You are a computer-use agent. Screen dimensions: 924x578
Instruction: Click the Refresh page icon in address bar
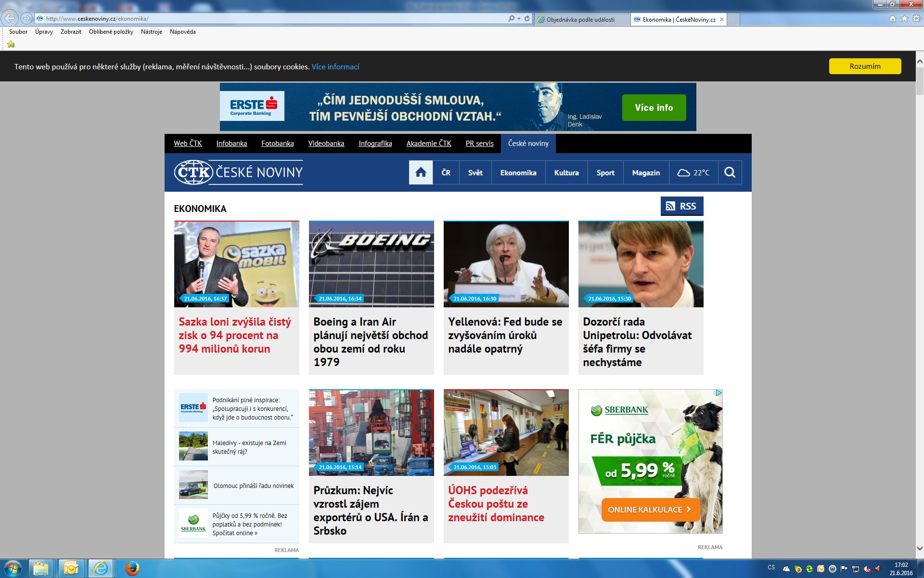coord(527,19)
